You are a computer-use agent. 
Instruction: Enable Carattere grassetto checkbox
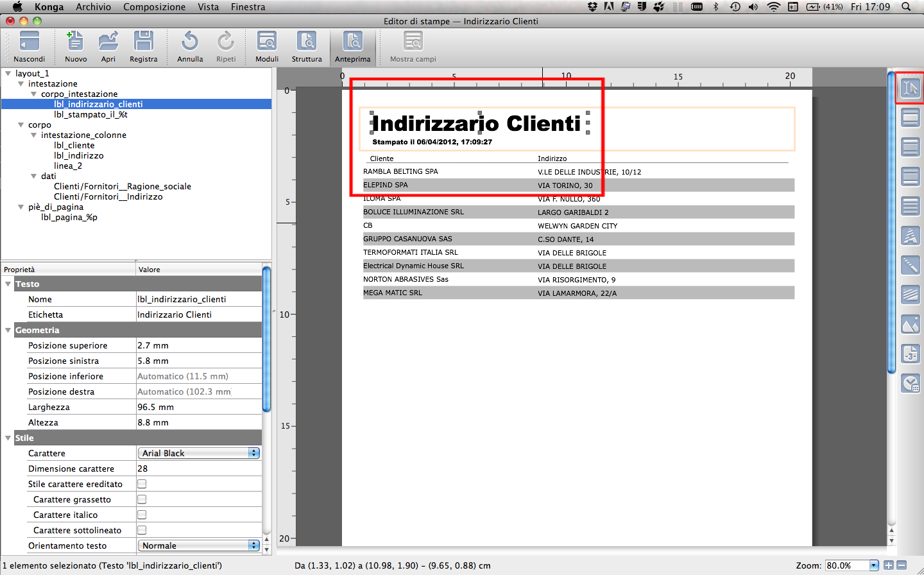click(142, 499)
